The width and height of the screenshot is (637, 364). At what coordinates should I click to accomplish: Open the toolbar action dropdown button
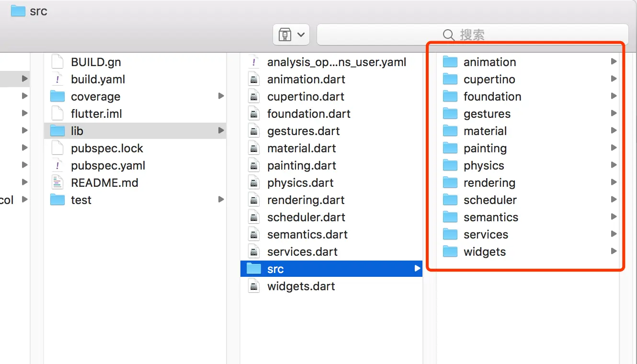[x=291, y=34]
